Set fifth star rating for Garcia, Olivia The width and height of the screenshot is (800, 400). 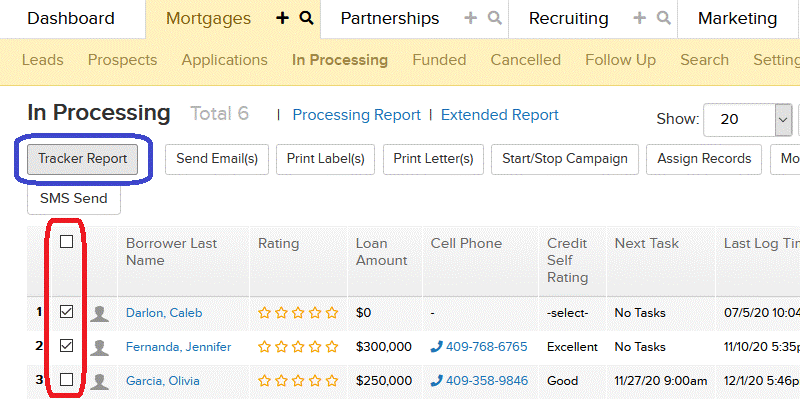[x=332, y=381]
